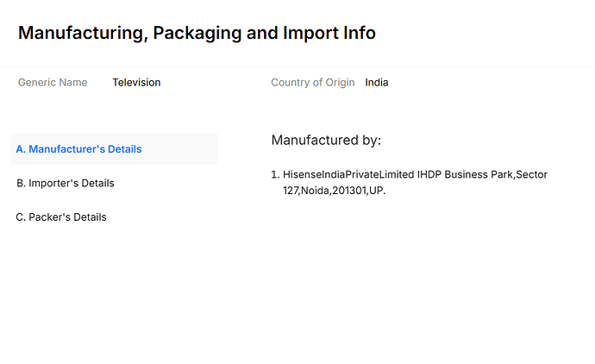Click IHDP Business Park in the address
The width and height of the screenshot is (595, 364).
(464, 174)
